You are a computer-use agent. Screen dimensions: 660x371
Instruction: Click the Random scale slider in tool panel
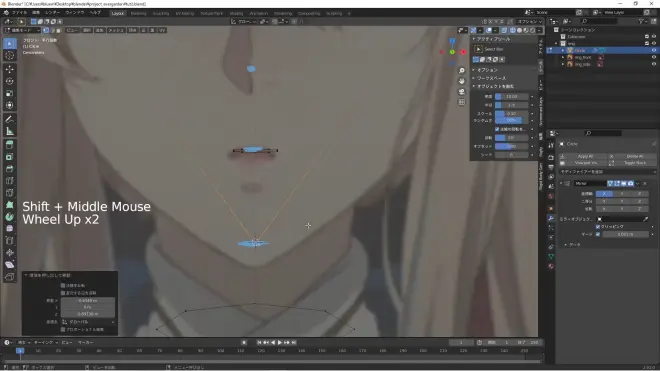coord(511,120)
